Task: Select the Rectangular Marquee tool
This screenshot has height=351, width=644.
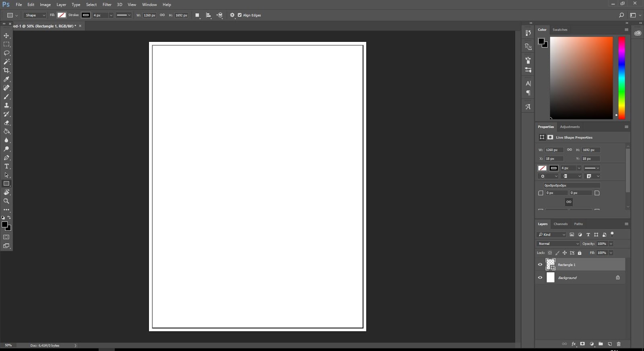Action: point(6,44)
